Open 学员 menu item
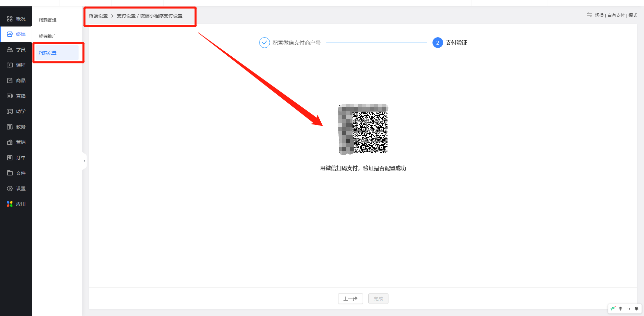The image size is (644, 316). (16, 50)
